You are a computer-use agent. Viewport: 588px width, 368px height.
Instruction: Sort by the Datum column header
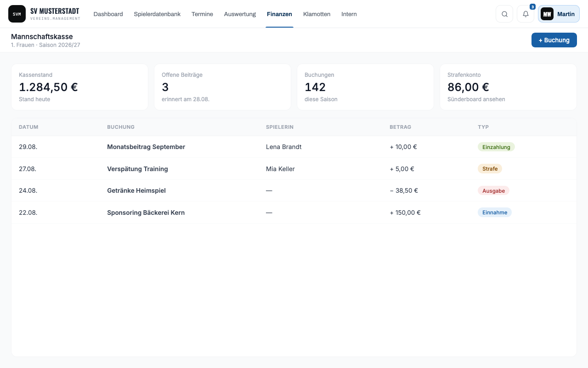click(28, 127)
